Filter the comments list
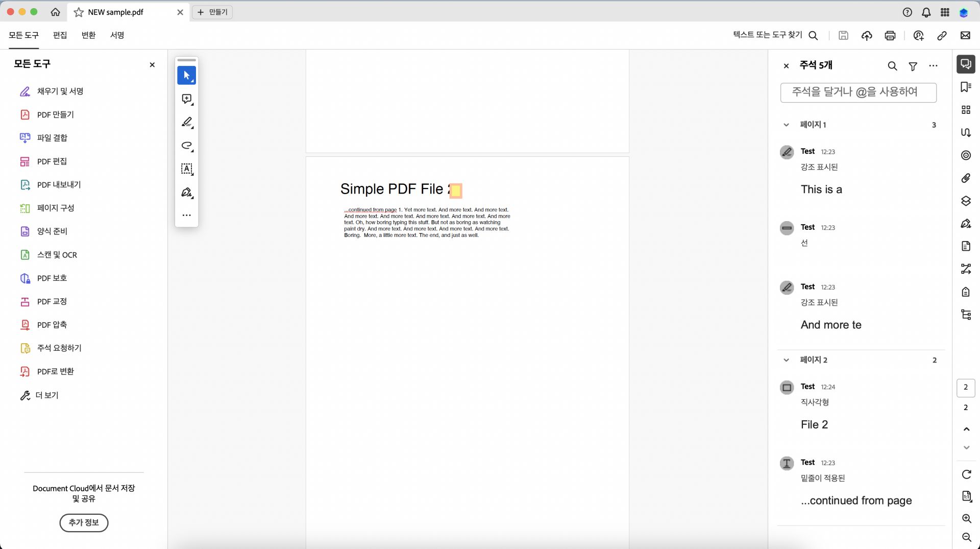The width and height of the screenshot is (980, 549). (x=913, y=66)
